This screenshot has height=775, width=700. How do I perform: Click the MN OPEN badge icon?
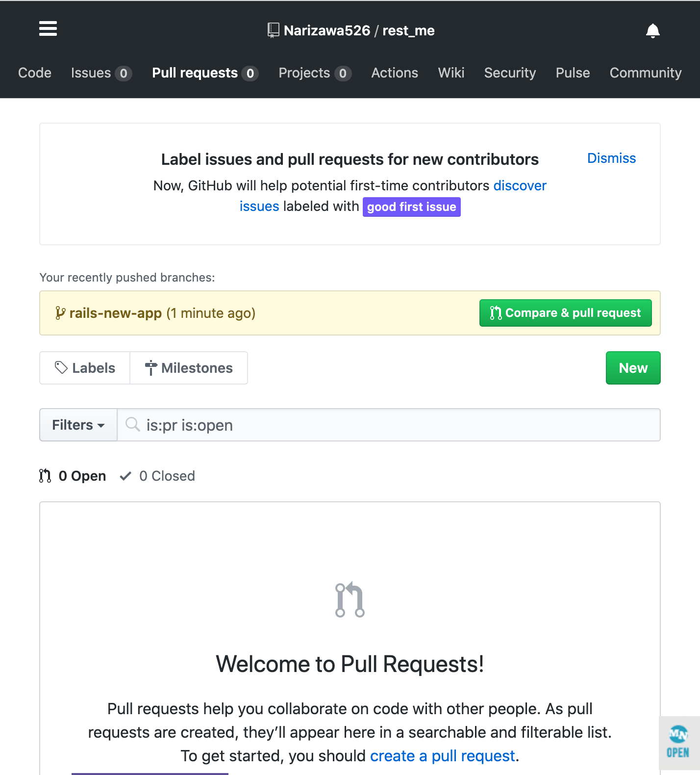coord(679,742)
